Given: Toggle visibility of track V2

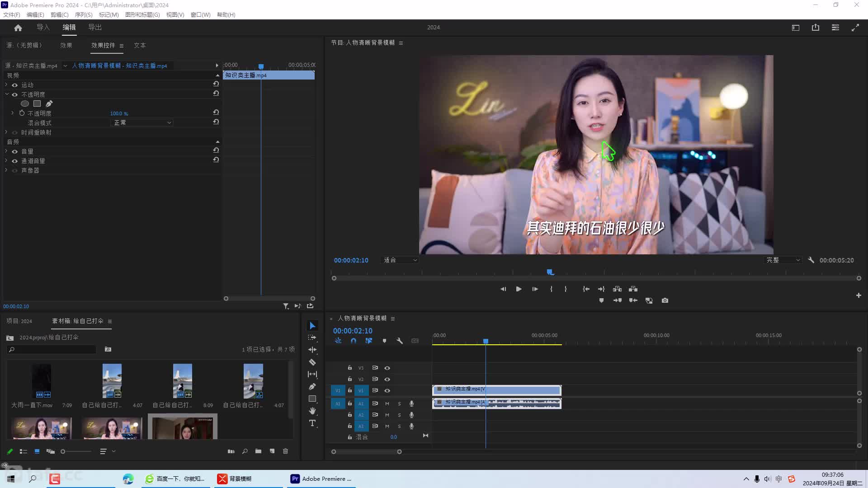Looking at the screenshot, I should pos(387,380).
